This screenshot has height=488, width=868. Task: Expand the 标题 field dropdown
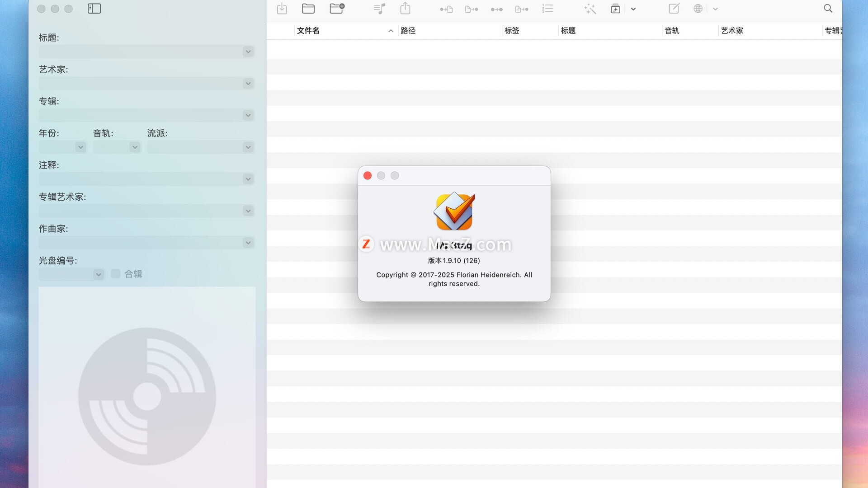(248, 52)
